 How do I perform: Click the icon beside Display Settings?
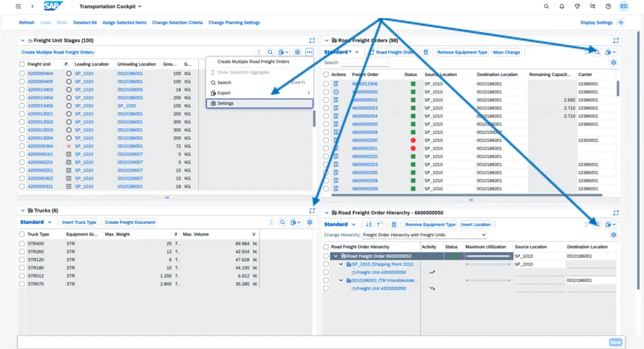coord(621,23)
